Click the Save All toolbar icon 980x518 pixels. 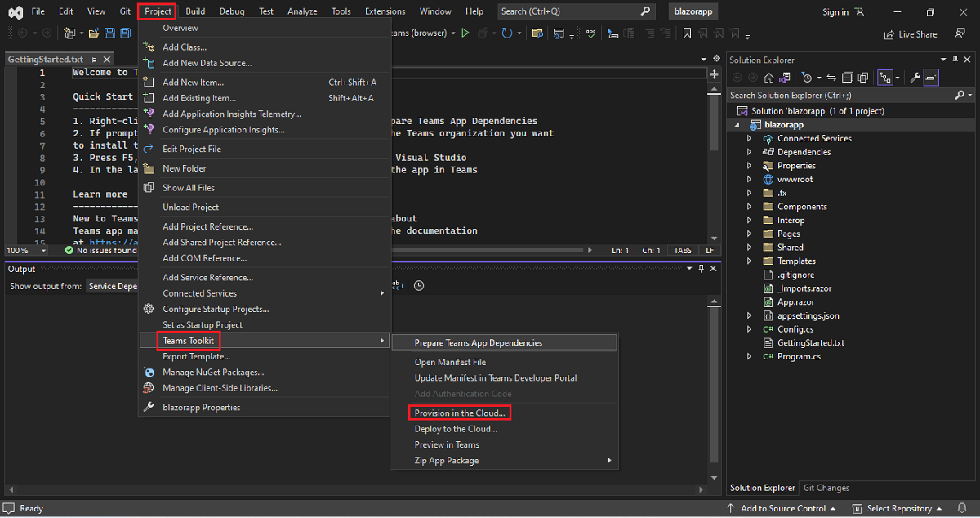click(125, 33)
